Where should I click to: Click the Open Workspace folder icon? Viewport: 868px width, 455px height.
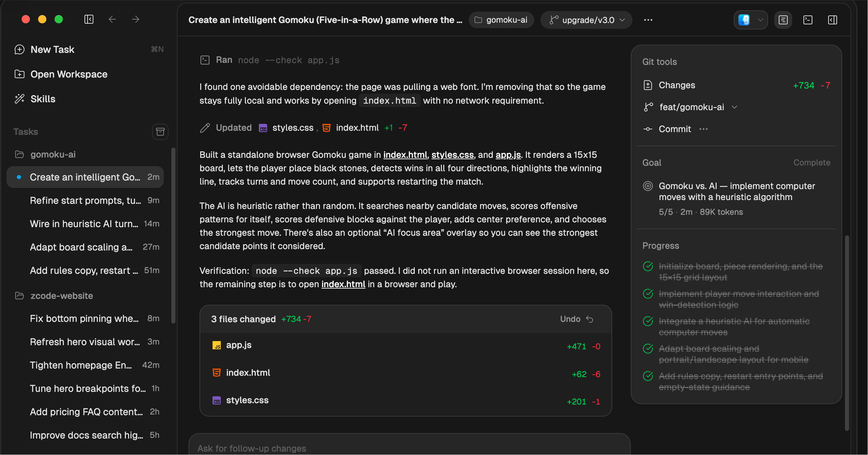(20, 74)
